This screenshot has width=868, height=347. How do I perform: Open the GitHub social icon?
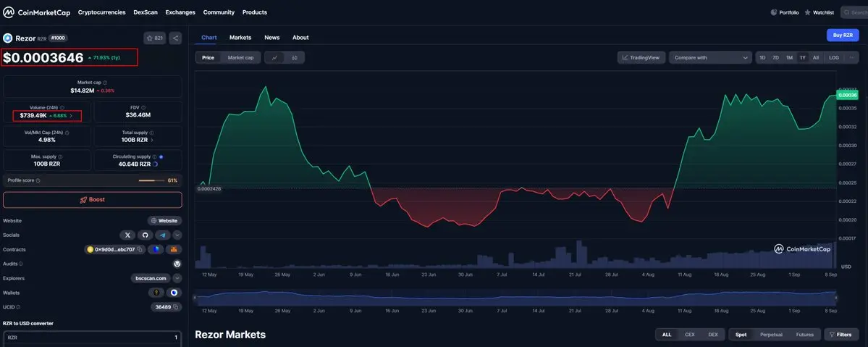coord(145,235)
